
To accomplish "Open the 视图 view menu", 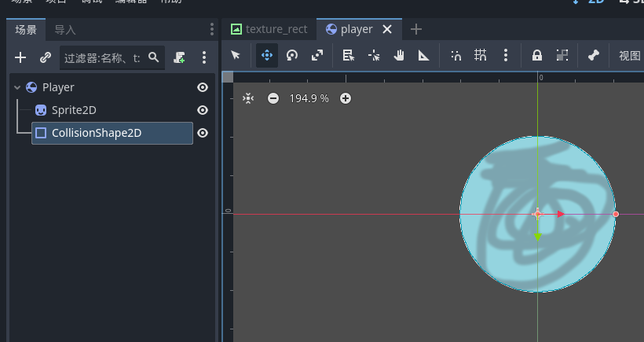I will click(x=629, y=55).
